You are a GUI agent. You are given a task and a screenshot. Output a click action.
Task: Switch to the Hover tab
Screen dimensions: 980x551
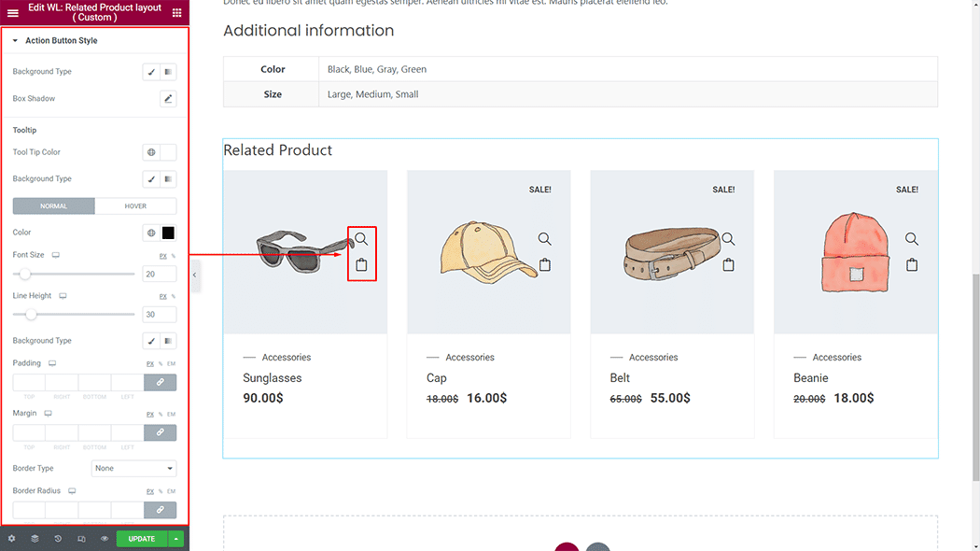(x=135, y=206)
